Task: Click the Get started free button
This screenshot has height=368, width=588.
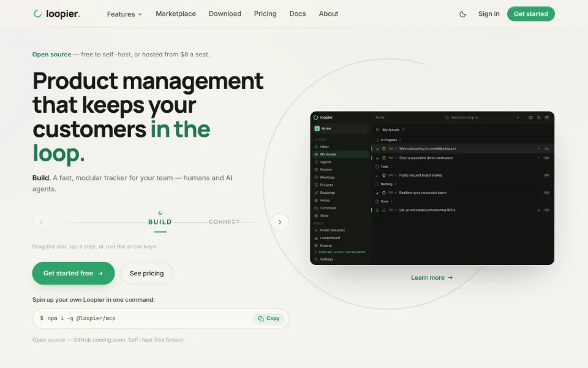Action: pyautogui.click(x=73, y=273)
